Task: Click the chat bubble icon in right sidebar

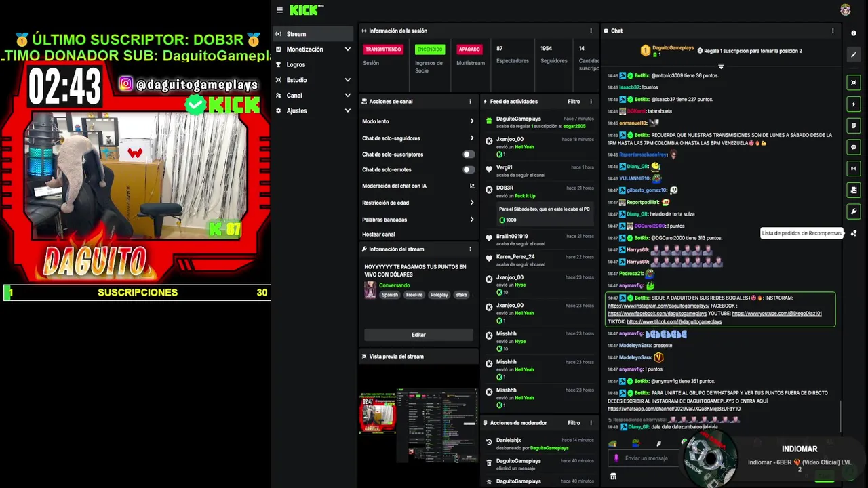Action: 854,147
